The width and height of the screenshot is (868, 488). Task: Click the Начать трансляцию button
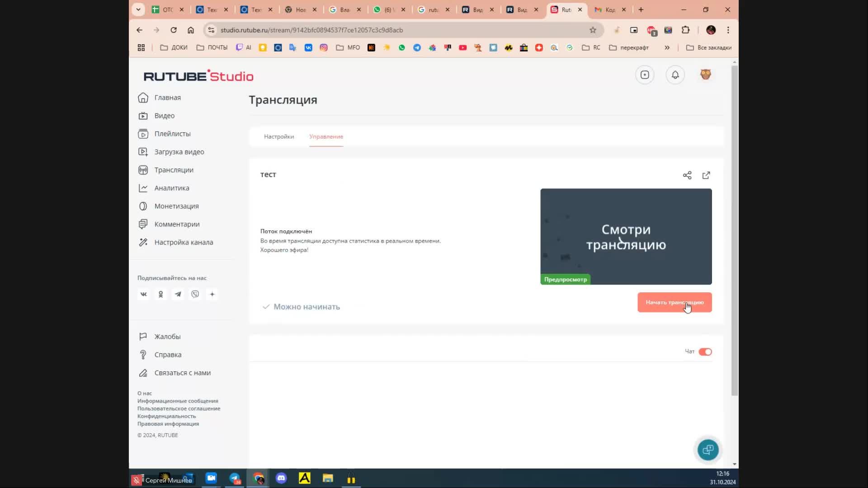click(675, 302)
